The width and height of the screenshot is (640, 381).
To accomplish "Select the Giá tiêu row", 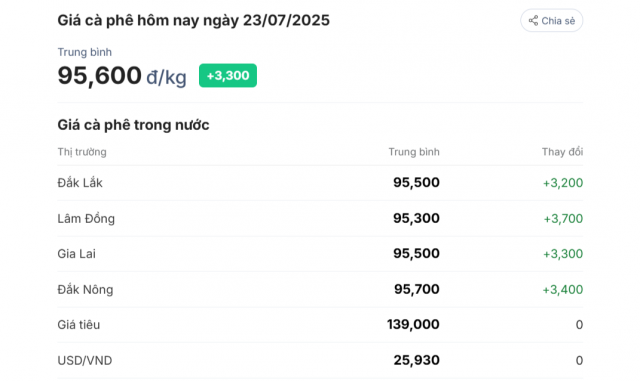I will [320, 325].
